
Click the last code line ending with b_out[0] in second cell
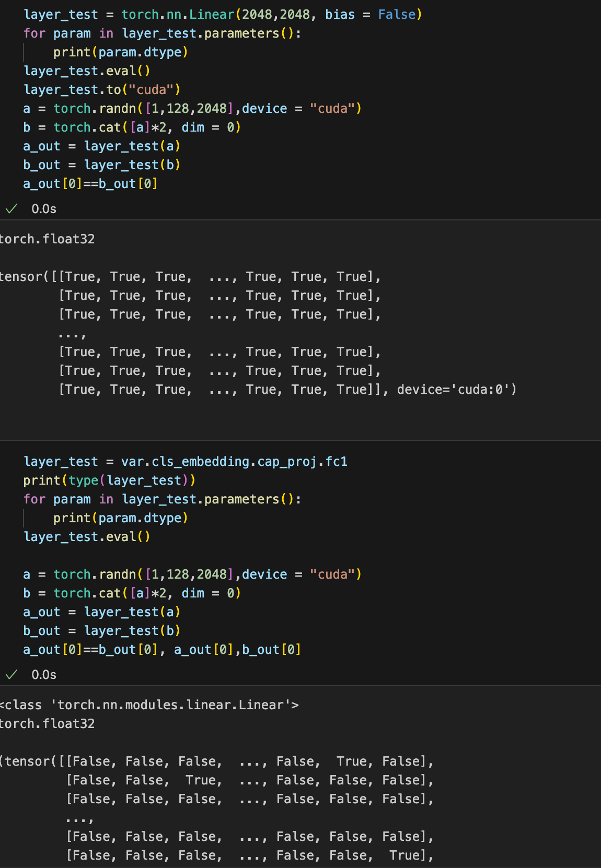[162, 650]
